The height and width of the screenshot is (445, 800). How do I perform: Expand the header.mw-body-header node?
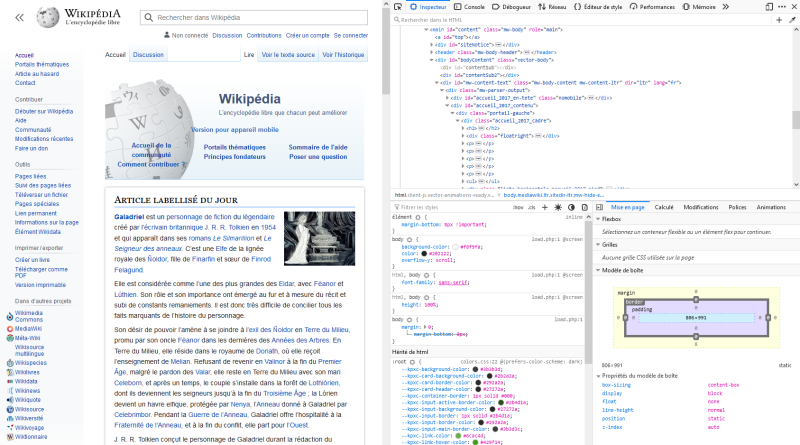[432, 52]
